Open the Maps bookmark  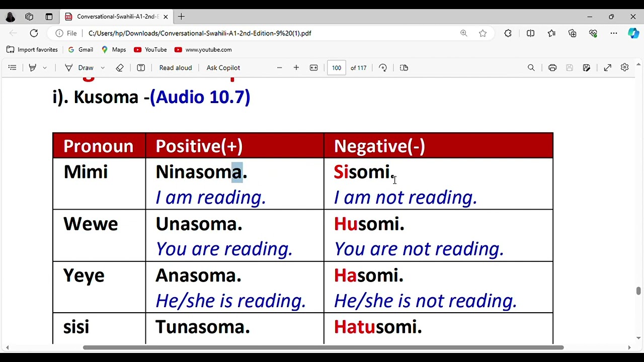tap(114, 50)
